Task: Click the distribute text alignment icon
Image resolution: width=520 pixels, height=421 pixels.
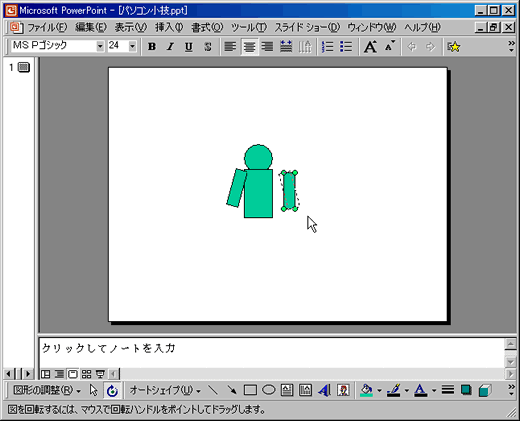Action: point(286,47)
